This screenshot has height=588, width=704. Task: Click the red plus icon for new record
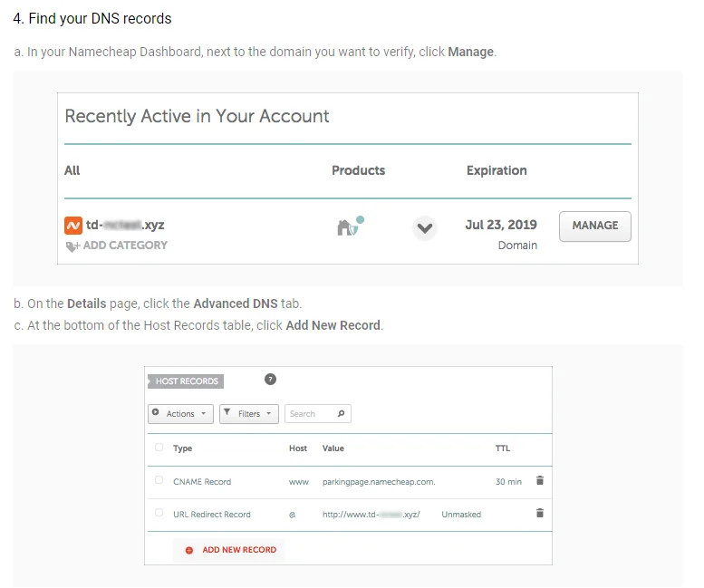pos(189,550)
